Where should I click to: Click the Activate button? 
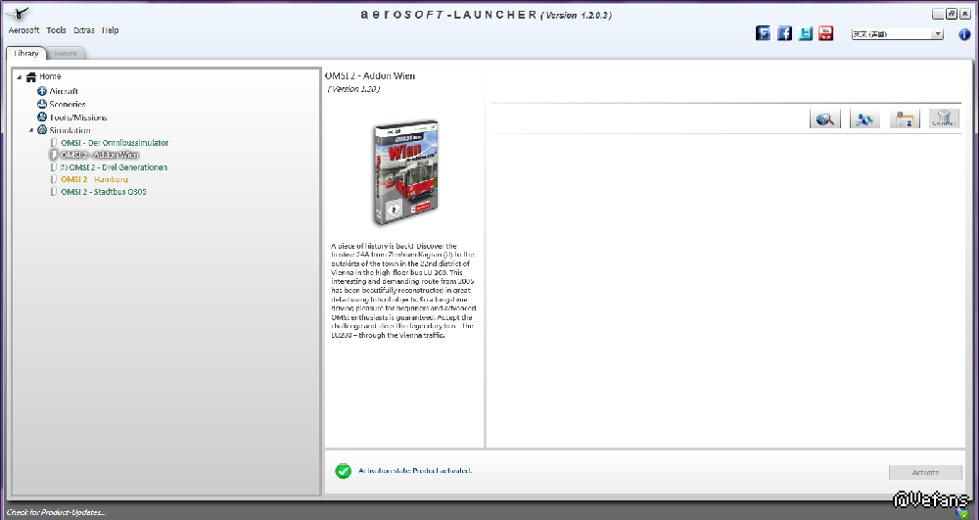(925, 472)
